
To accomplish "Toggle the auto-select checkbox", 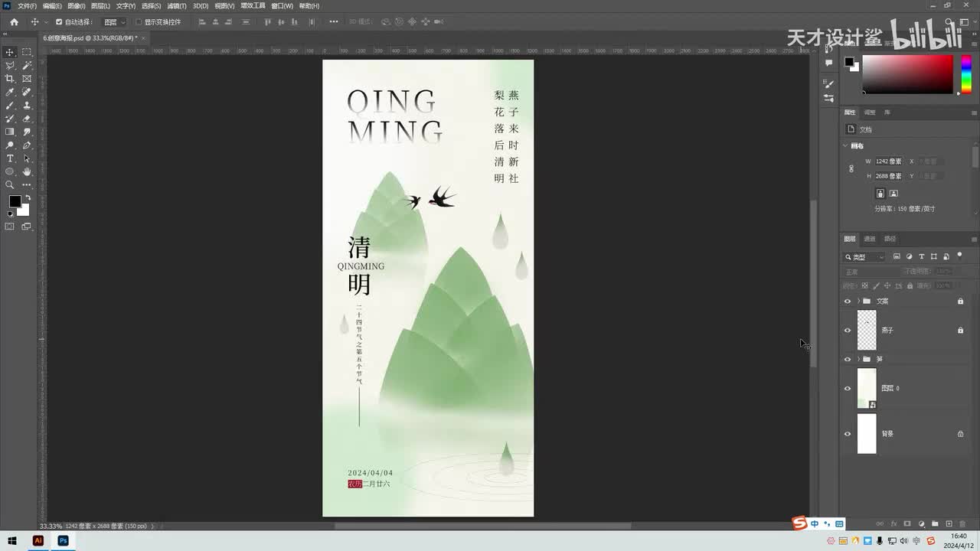I will (59, 22).
